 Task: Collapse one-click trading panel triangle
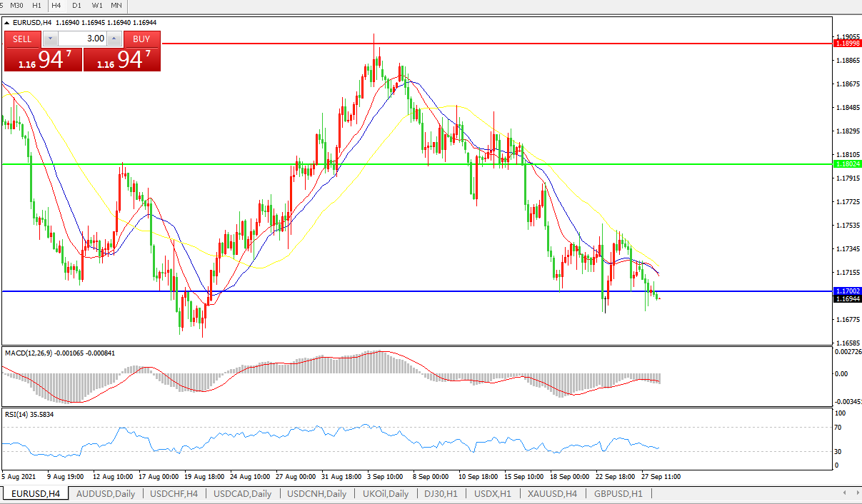[7, 23]
